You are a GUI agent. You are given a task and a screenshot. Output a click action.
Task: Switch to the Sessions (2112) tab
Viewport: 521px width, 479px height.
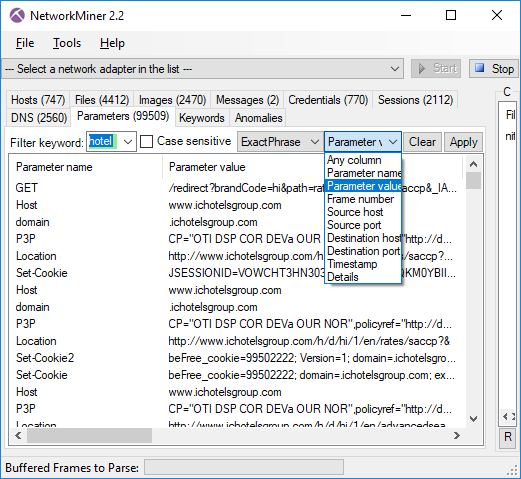[415, 100]
